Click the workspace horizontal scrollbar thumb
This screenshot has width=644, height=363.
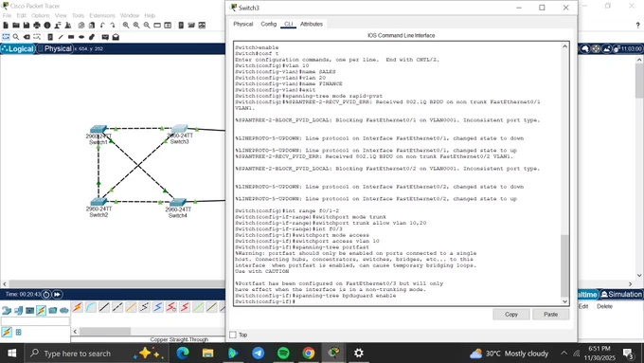point(116,284)
